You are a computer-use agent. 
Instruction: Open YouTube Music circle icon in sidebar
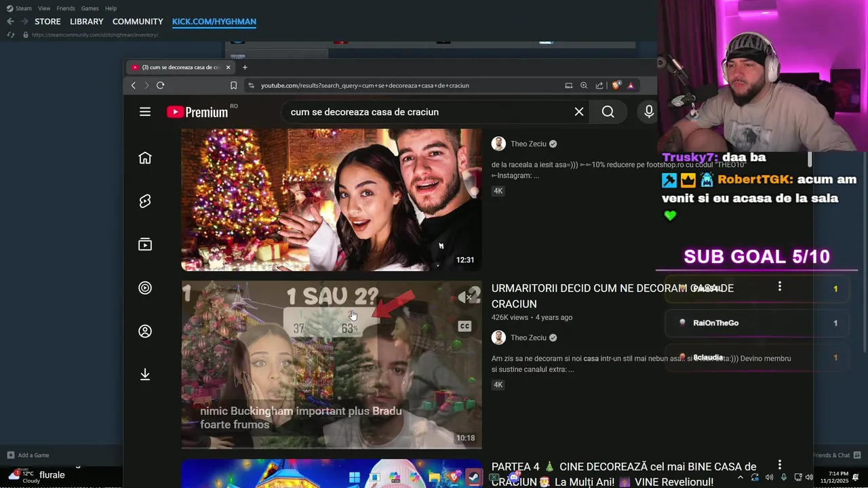coord(145,288)
